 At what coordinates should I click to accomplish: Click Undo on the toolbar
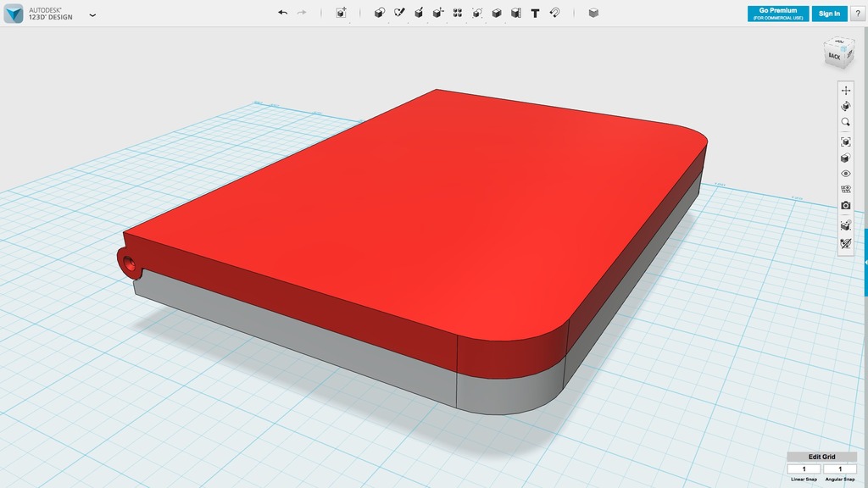281,11
